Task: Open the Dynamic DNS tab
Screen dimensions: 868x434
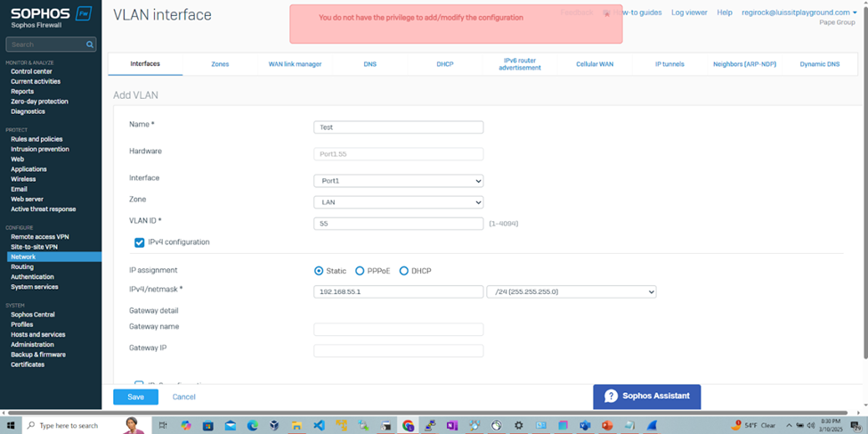Action: coord(819,64)
